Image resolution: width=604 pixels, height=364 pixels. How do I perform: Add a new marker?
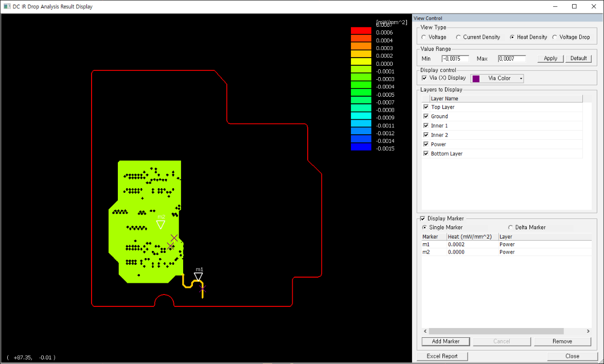[445, 341]
